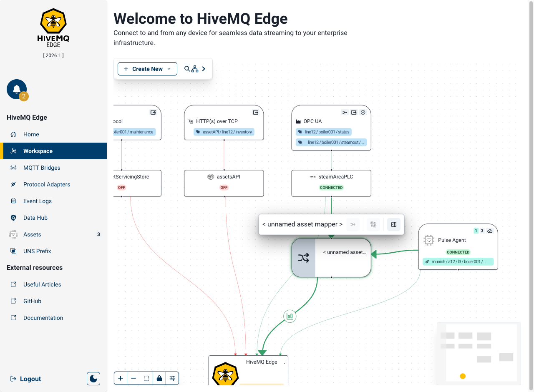Select the unnamed asset mapper node
This screenshot has height=392, width=534.
point(331,258)
